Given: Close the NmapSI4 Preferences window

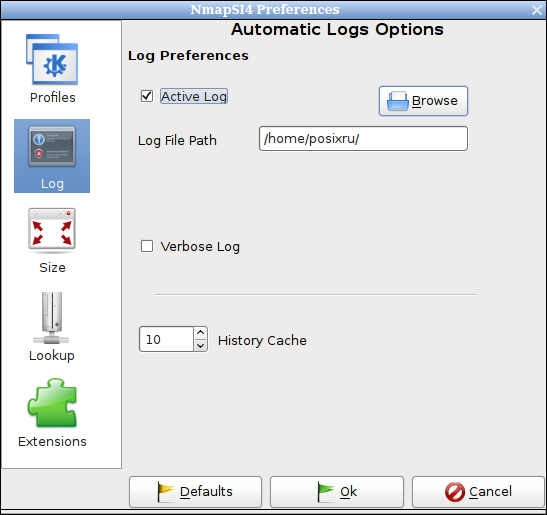Looking at the screenshot, I should tap(537, 10).
